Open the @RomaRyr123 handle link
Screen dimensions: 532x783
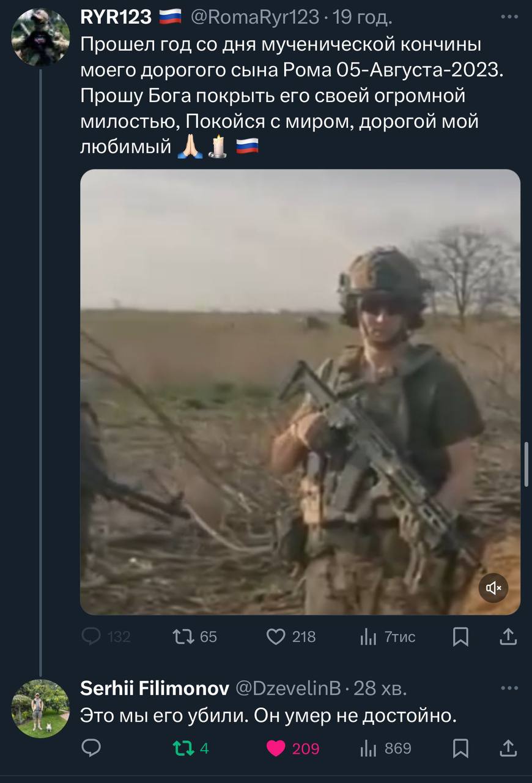[x=255, y=18]
